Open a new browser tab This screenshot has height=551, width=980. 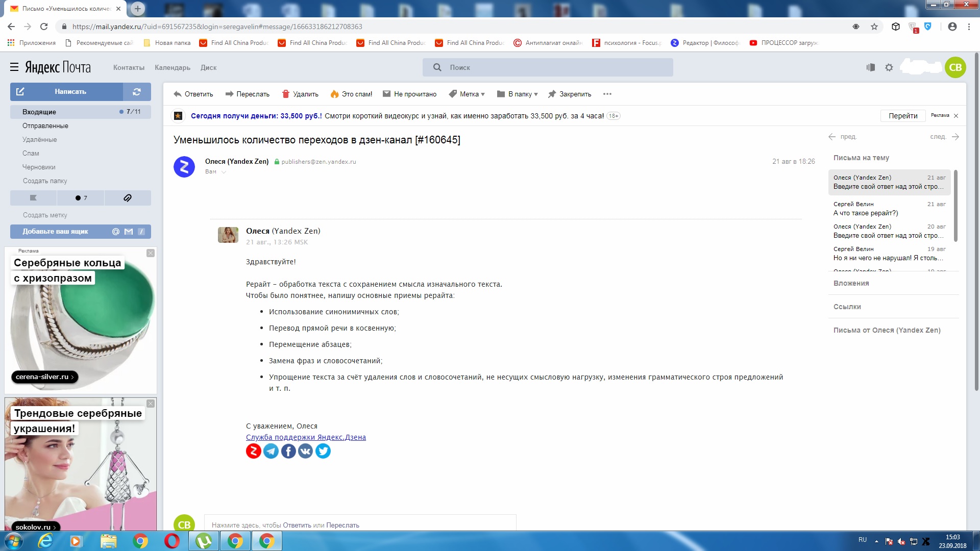[x=137, y=9]
